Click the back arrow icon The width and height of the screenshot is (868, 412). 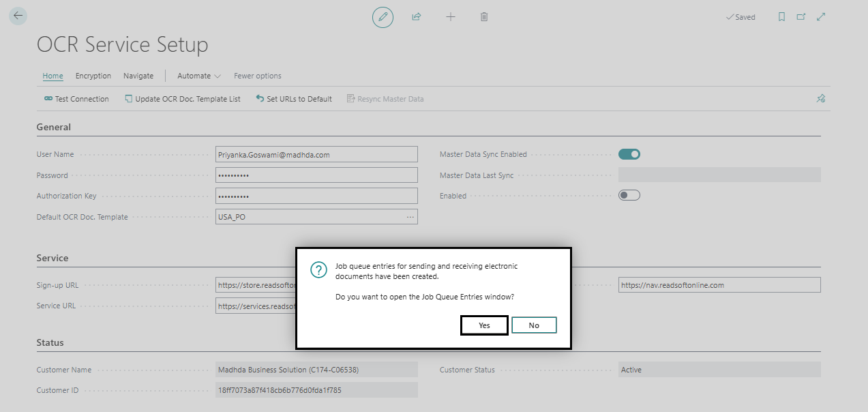point(18,16)
